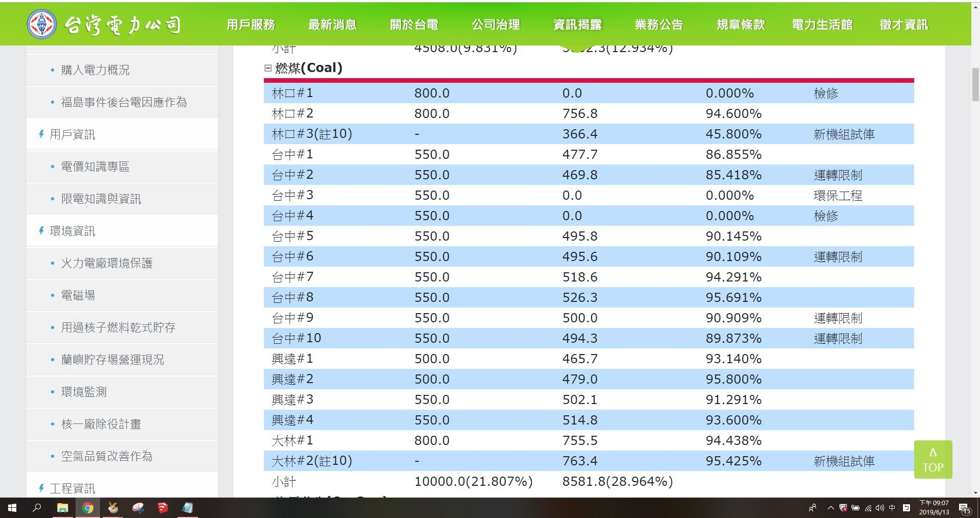The width and height of the screenshot is (980, 518).
Task: Open the 用戶服務 menu
Action: pos(251,25)
